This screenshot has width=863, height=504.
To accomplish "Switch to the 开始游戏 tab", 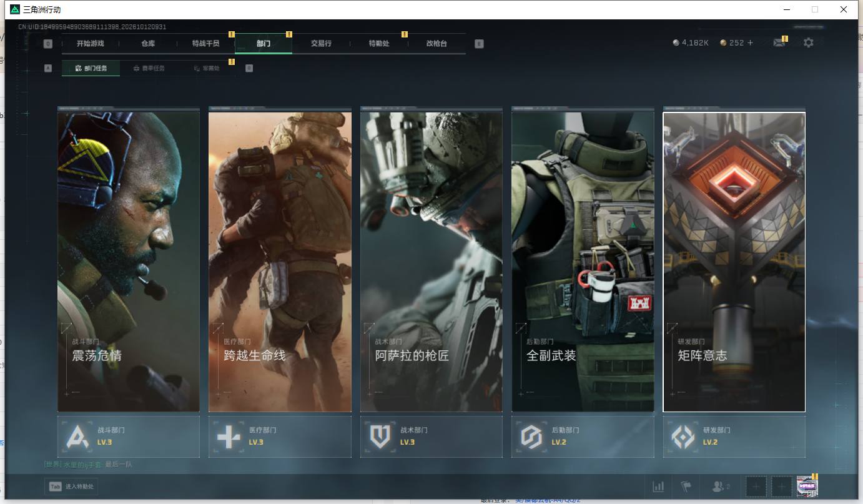I will pyautogui.click(x=91, y=44).
